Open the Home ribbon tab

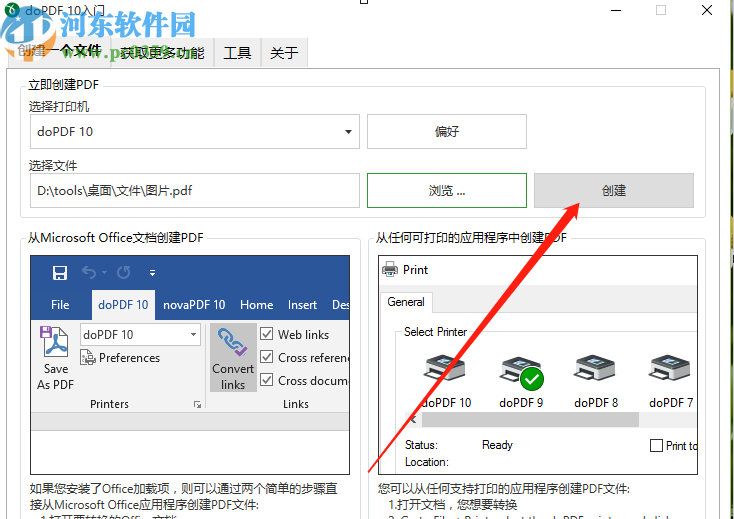(x=257, y=305)
